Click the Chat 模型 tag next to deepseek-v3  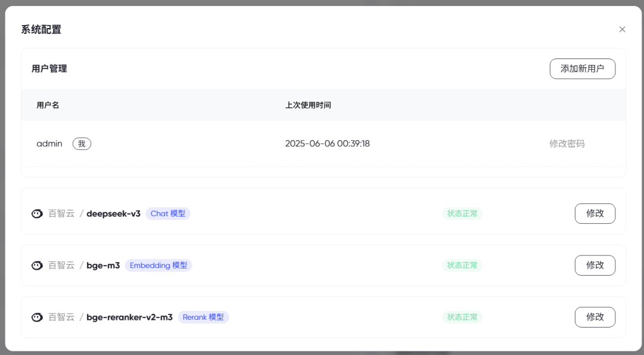[168, 213]
